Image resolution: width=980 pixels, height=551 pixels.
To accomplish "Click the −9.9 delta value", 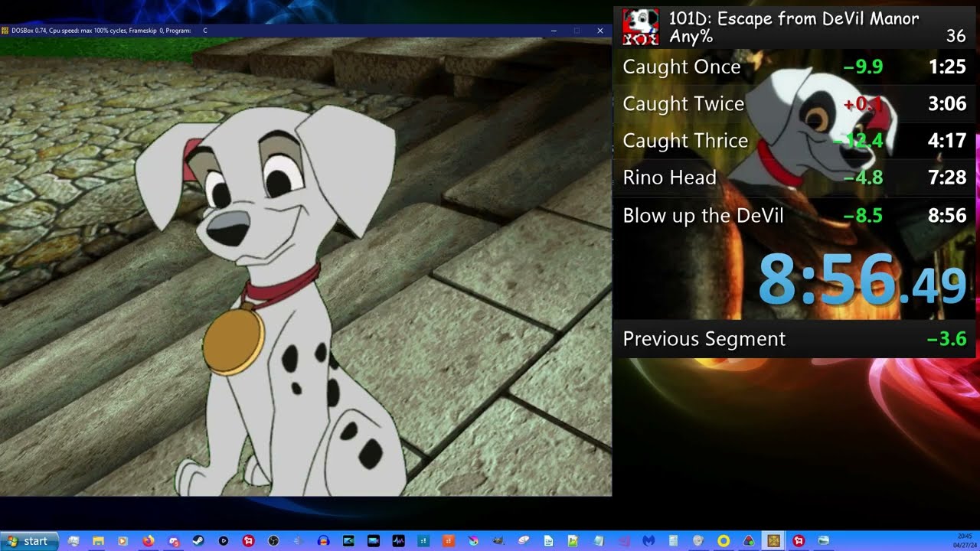I will click(x=863, y=67).
